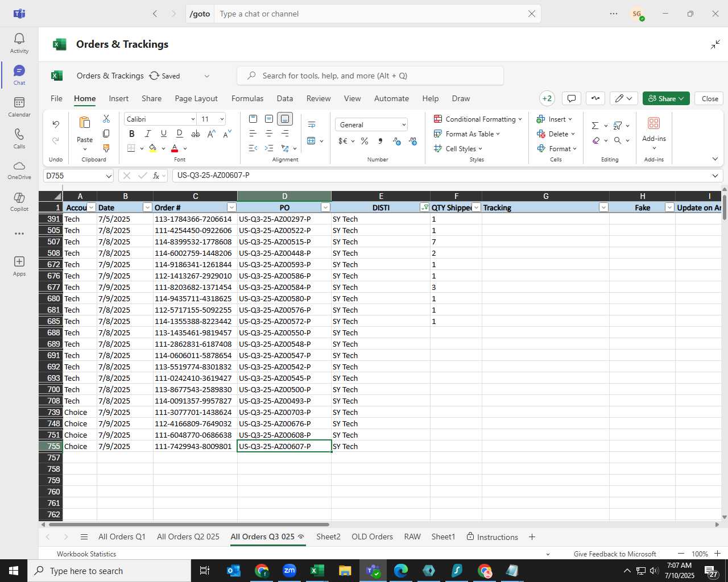Open the Order # column filter dropdown
Viewport: 728px width, 582px height.
tap(231, 207)
